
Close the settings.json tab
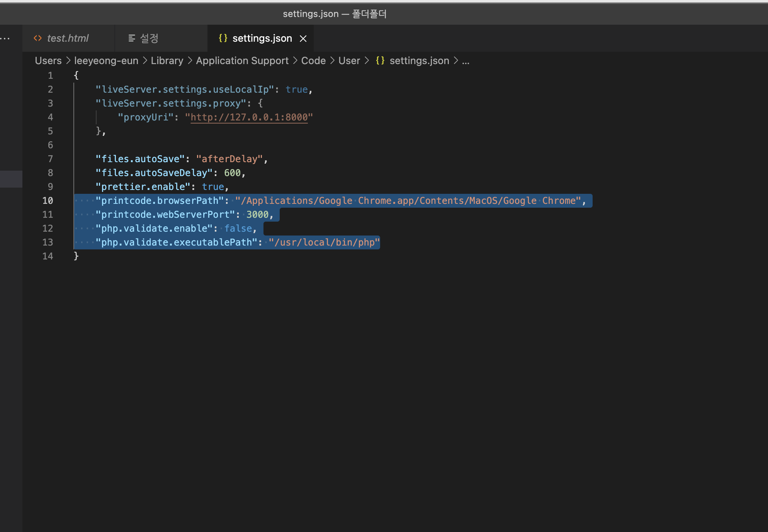303,39
